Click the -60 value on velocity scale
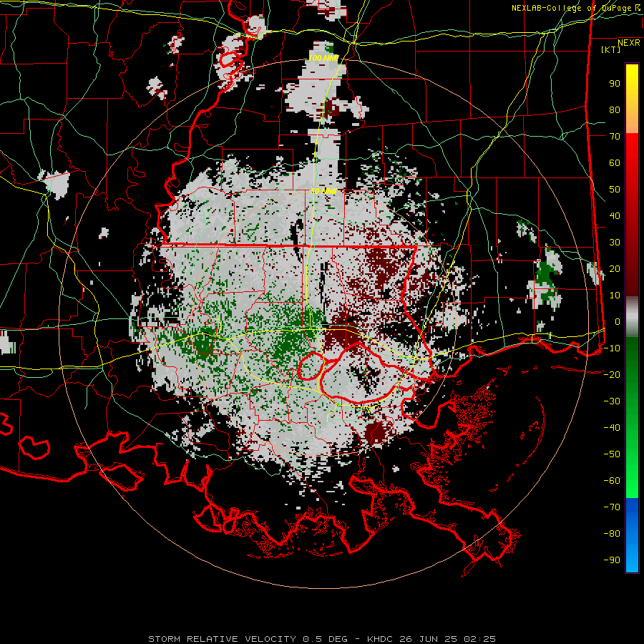Screen dimensions: 644x644 tap(612, 481)
